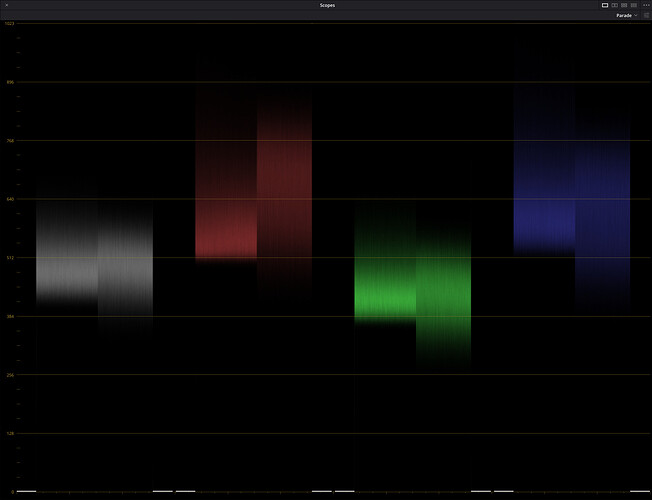Click the 384 scale label
The width and height of the screenshot is (652, 500).
pos(10,317)
